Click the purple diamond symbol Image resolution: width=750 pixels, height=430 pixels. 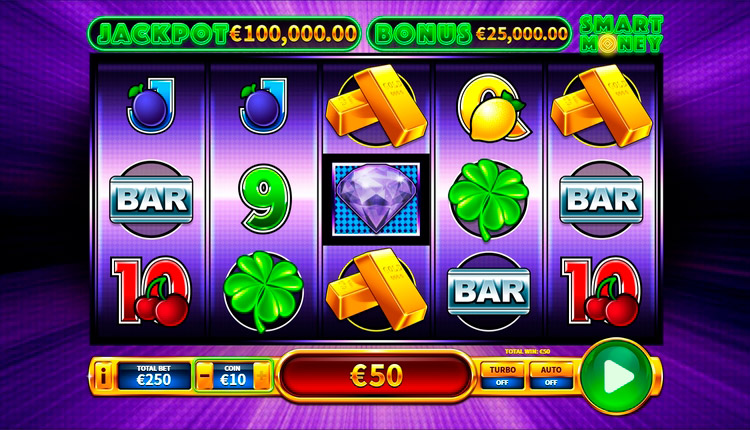pyautogui.click(x=376, y=198)
